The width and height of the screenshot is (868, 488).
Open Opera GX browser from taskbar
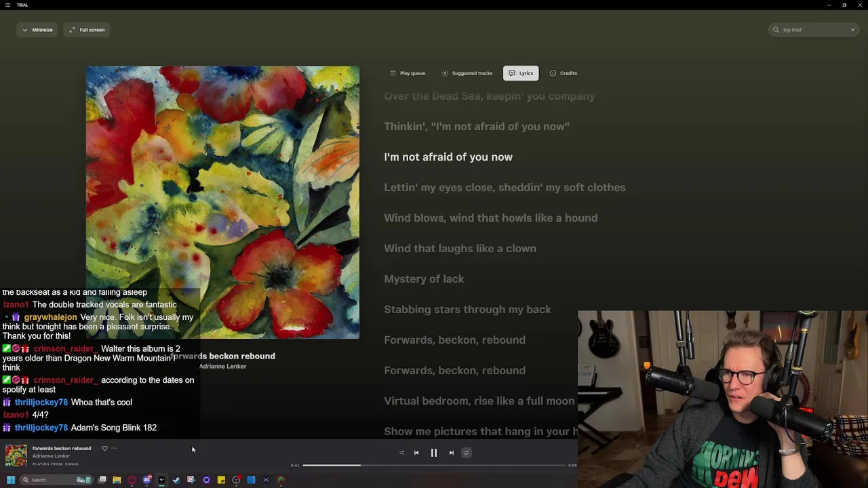tap(132, 480)
